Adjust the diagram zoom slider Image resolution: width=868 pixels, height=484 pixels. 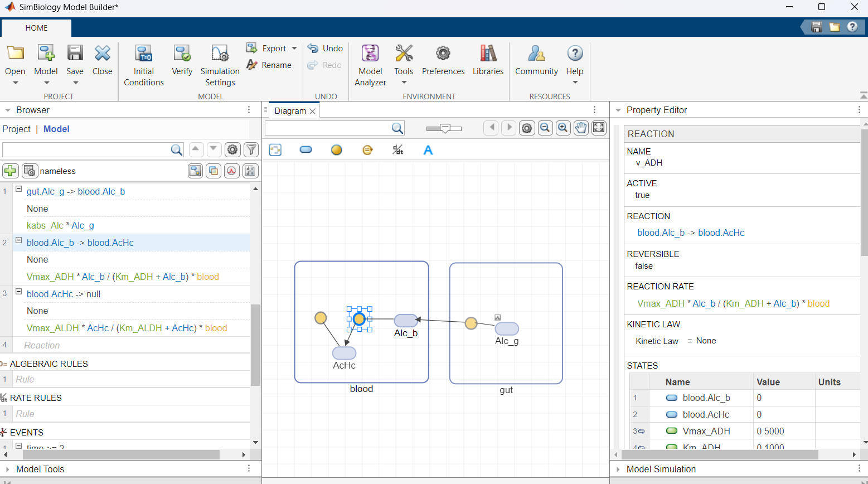click(x=445, y=128)
